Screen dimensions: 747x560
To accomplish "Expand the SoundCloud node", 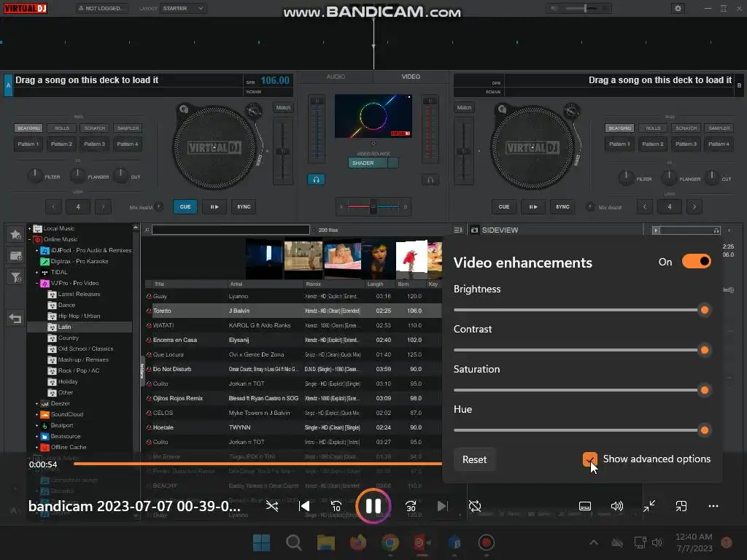I will click(36, 415).
